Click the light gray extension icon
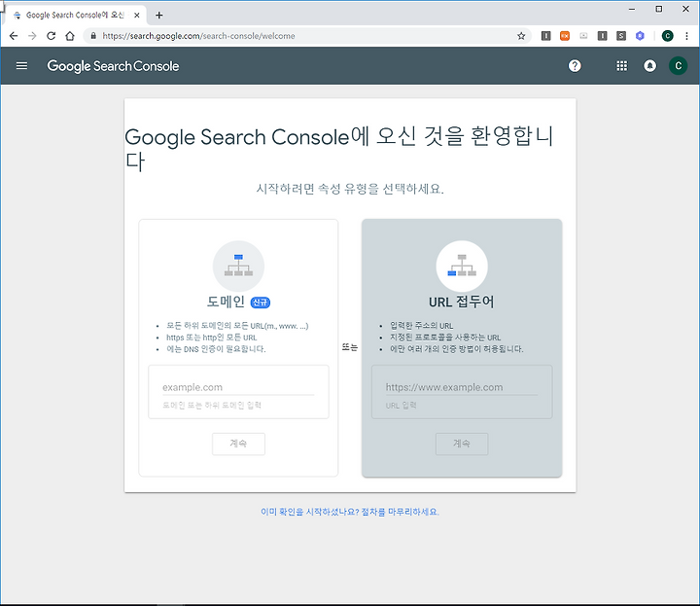Viewport: 700px width, 606px height. click(x=583, y=36)
